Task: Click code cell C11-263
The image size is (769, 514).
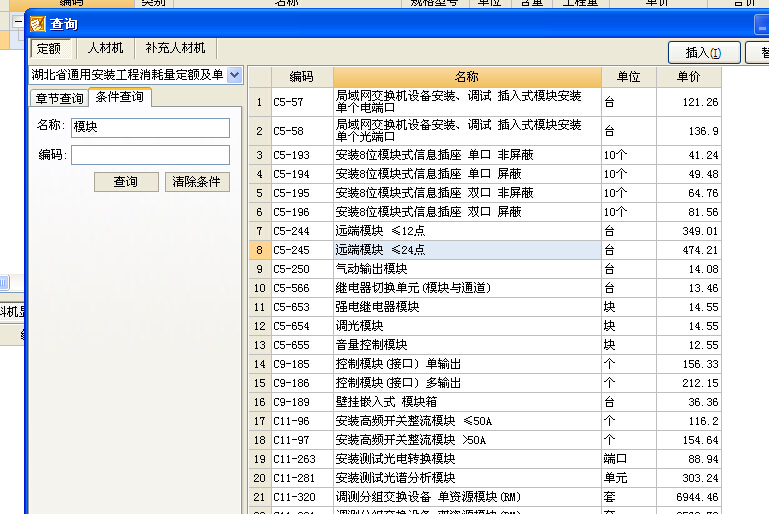Action: 302,459
